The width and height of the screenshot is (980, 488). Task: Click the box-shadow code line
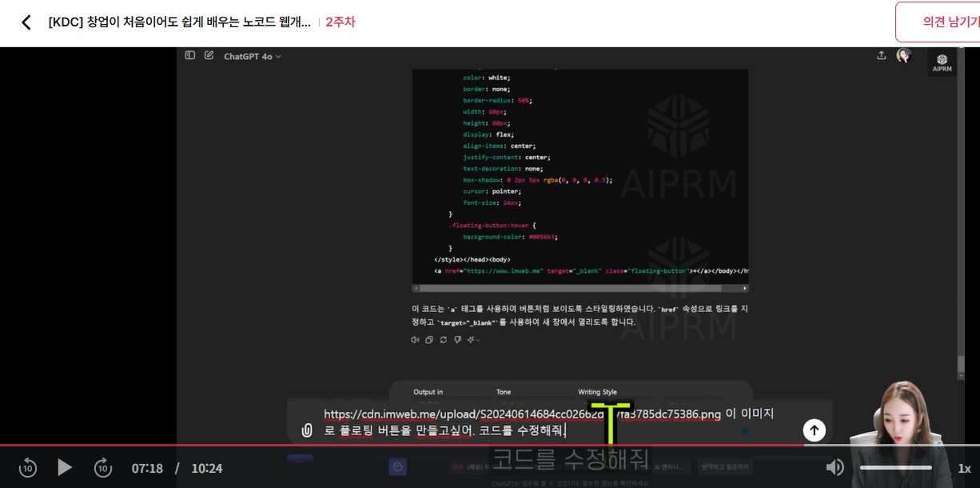pyautogui.click(x=537, y=180)
